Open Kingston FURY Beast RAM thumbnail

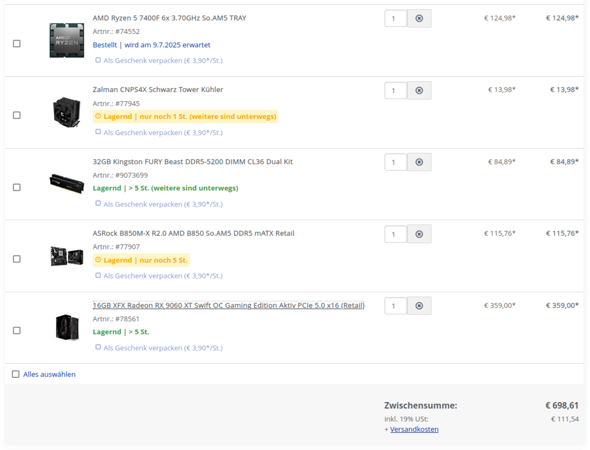tap(67, 184)
